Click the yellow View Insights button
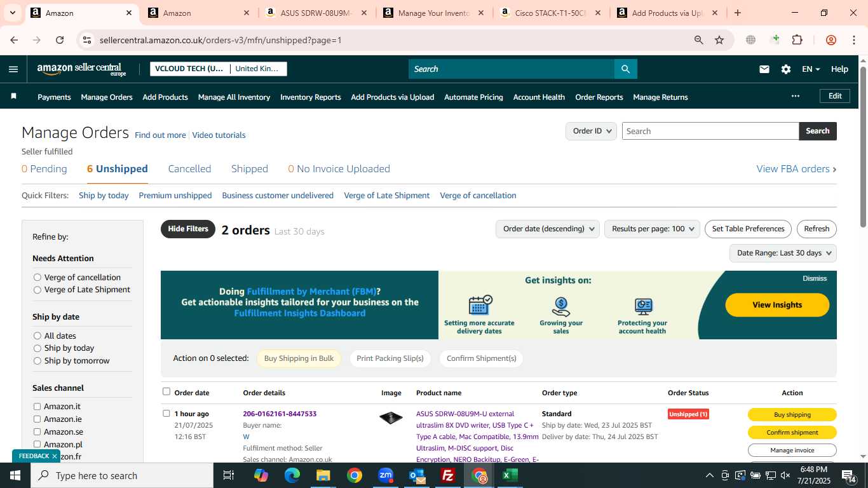 (x=777, y=305)
